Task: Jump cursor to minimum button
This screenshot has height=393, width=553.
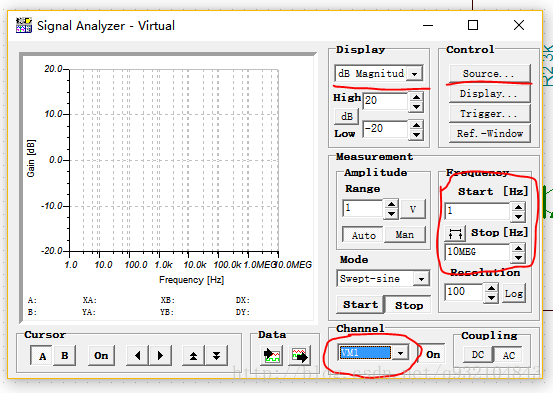Action: pos(216,355)
